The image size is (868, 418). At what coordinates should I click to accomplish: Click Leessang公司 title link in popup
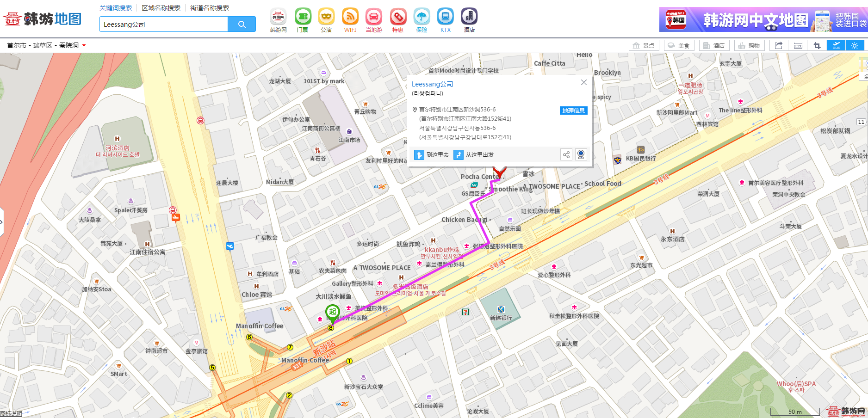(x=432, y=84)
